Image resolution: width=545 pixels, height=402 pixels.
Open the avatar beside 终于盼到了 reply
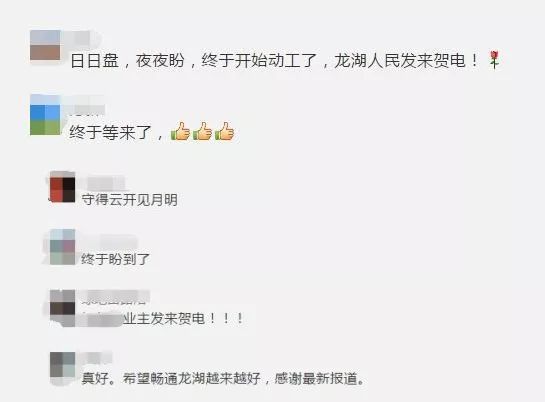point(62,247)
